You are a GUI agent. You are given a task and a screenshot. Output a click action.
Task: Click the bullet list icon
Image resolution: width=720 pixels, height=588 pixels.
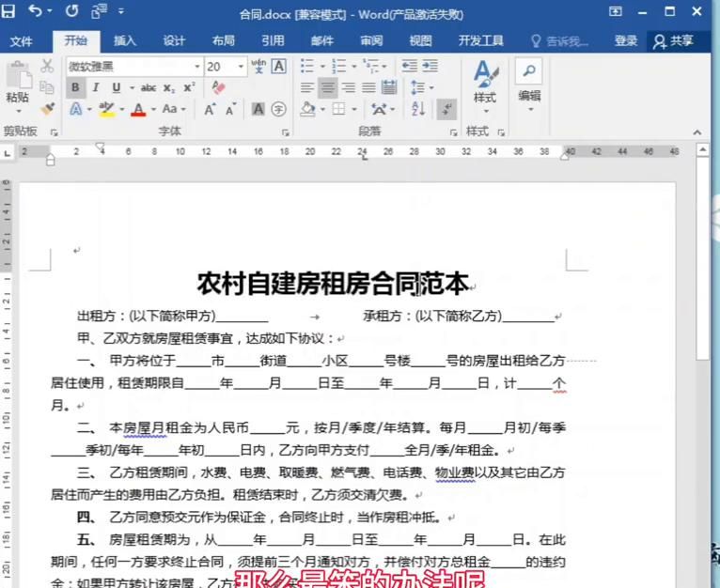pyautogui.click(x=306, y=66)
